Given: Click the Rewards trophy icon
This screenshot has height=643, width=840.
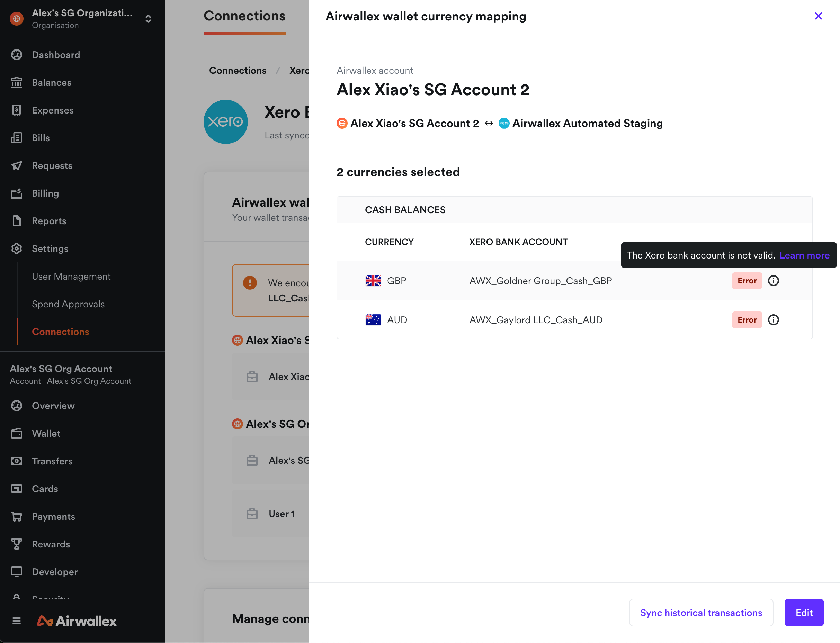Looking at the screenshot, I should click(x=17, y=544).
